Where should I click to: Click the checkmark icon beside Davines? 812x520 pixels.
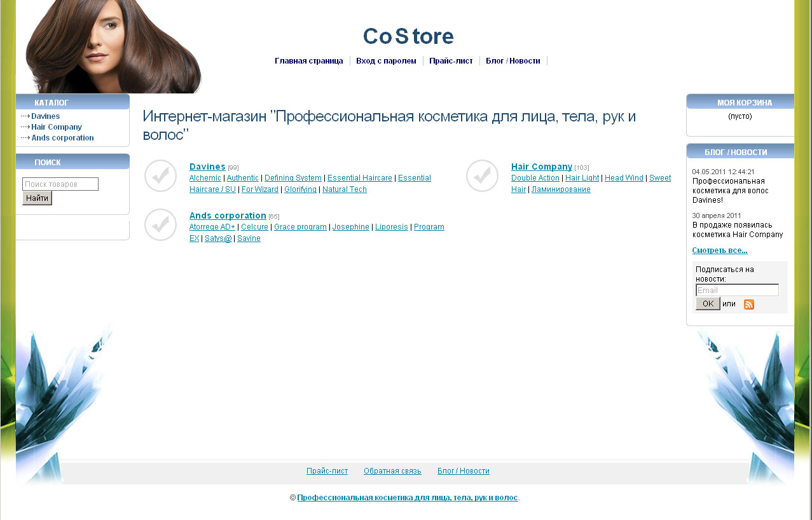pos(160,175)
